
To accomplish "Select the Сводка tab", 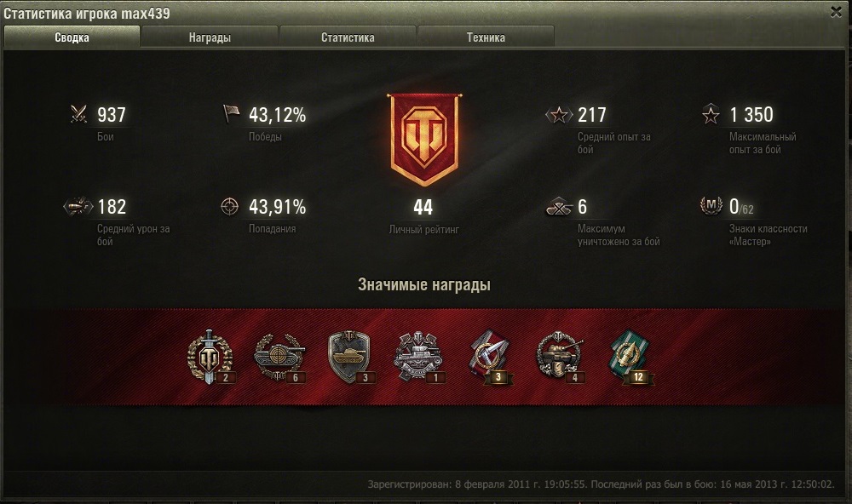I will [x=72, y=37].
